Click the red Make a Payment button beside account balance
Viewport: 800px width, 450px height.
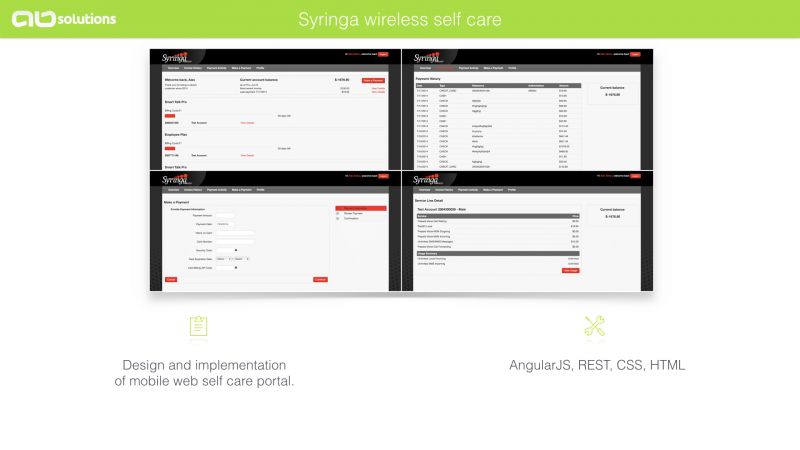(373, 81)
